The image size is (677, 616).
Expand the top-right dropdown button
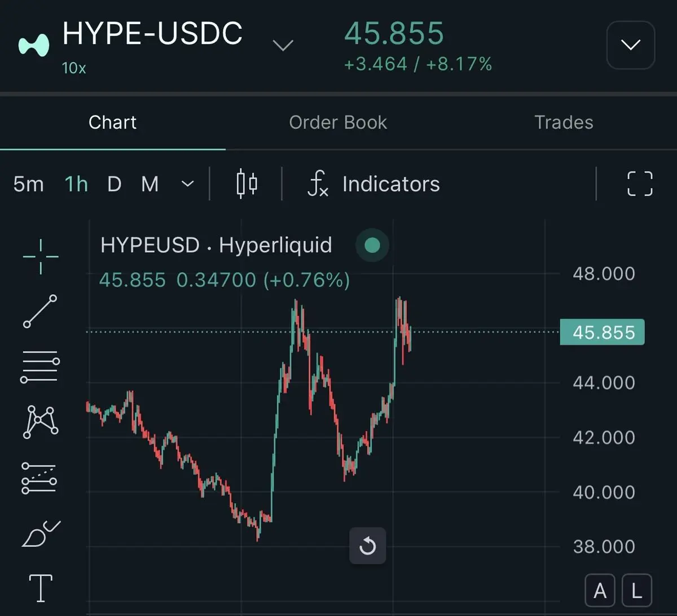630,45
